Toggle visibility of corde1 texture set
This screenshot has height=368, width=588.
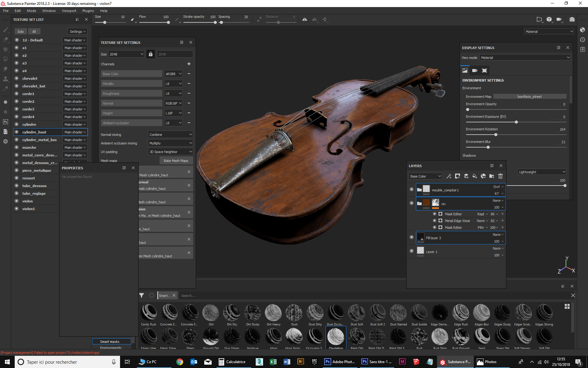[x=17, y=94]
